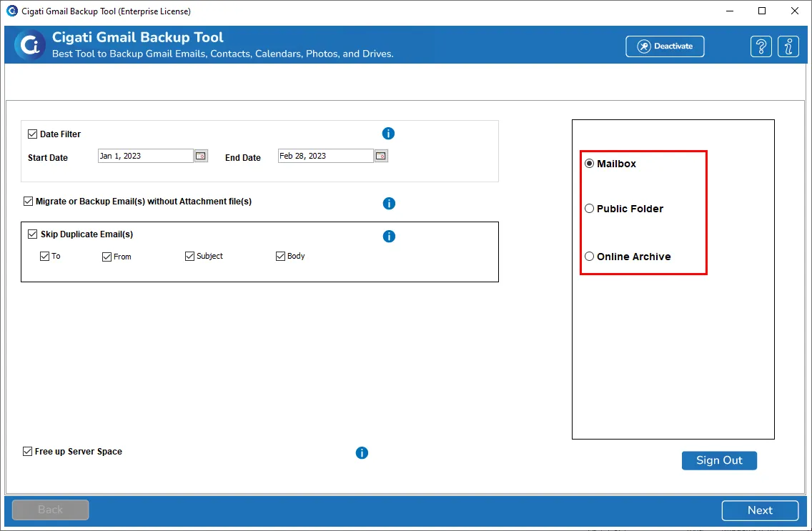Click info icon for Free up Server Space

tap(362, 453)
